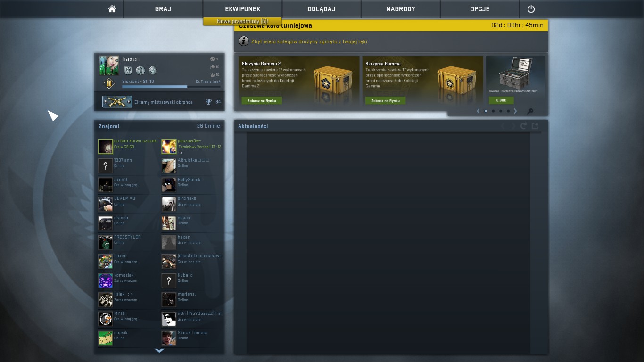Image resolution: width=644 pixels, height=362 pixels.
Task: Open the haxen profile avatar
Action: click(109, 66)
